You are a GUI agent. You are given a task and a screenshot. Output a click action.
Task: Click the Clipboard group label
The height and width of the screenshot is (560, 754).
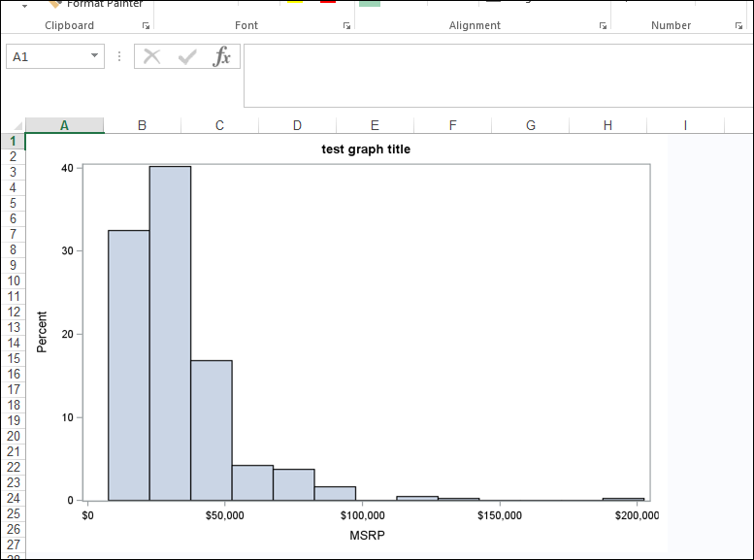[69, 25]
